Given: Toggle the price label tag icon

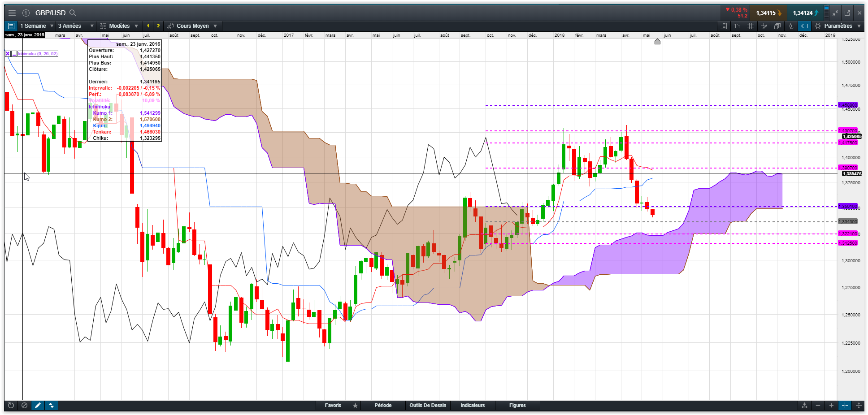Looking at the screenshot, I should (x=804, y=26).
